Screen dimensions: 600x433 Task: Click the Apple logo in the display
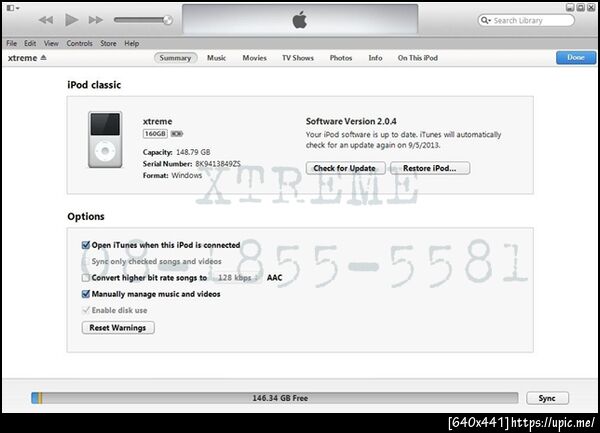pyautogui.click(x=300, y=20)
